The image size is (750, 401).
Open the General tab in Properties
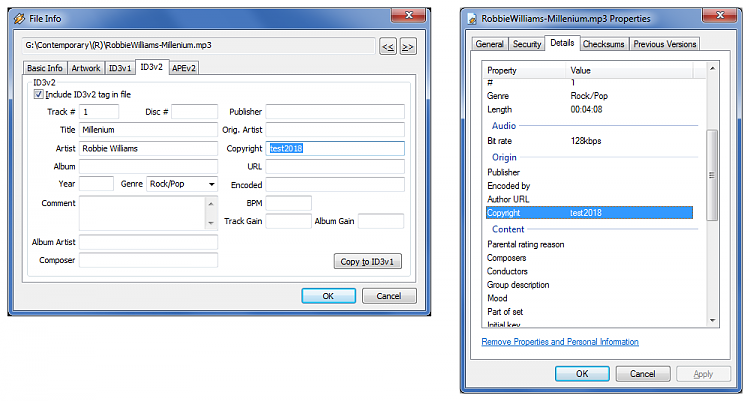click(x=489, y=44)
